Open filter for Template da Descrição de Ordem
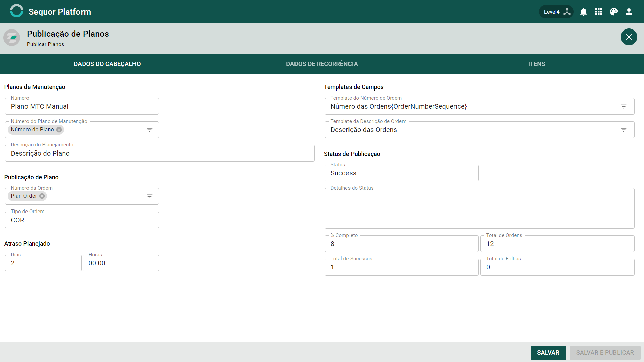644x362 pixels. point(624,130)
